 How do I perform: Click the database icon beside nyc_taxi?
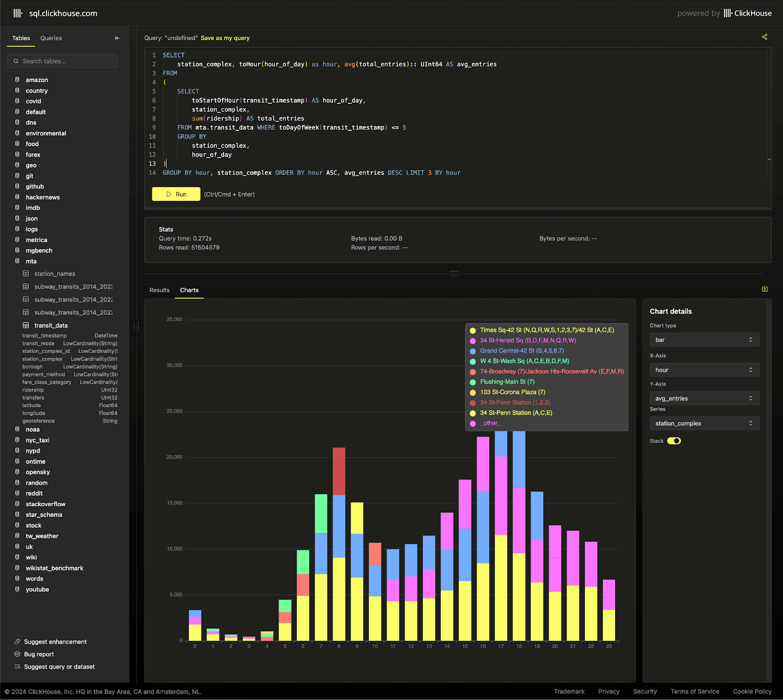pos(17,440)
